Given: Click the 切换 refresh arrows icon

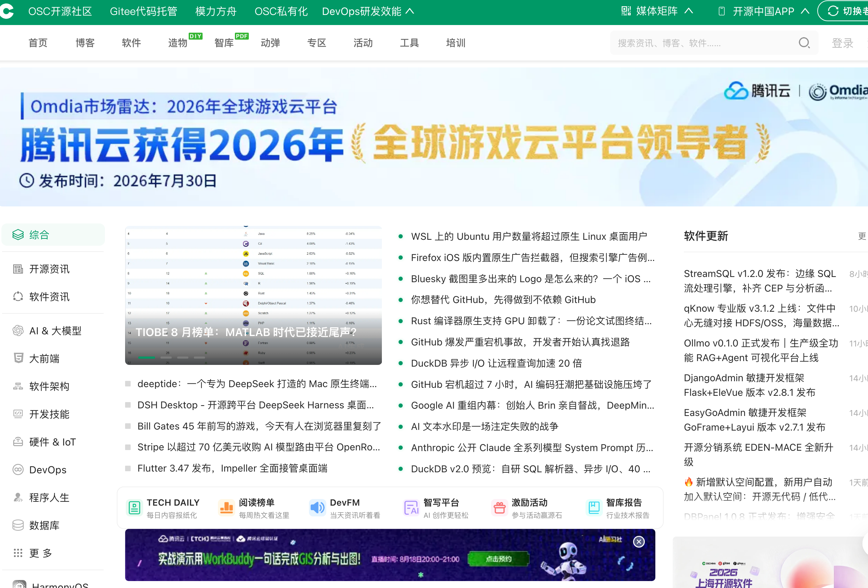Looking at the screenshot, I should coord(833,11).
